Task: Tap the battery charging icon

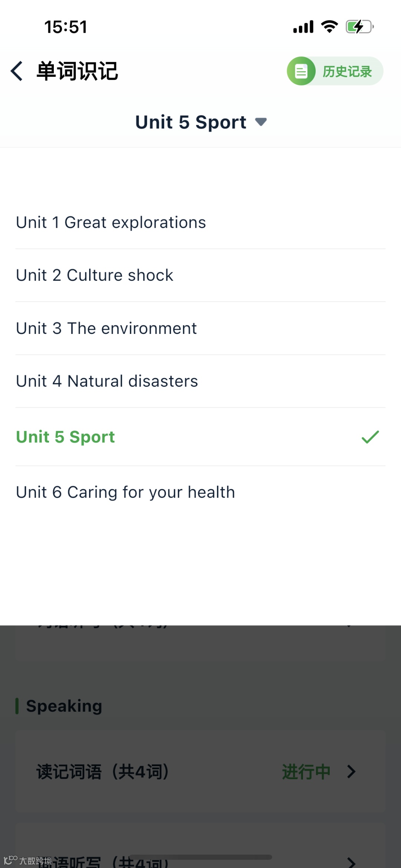Action: (359, 27)
